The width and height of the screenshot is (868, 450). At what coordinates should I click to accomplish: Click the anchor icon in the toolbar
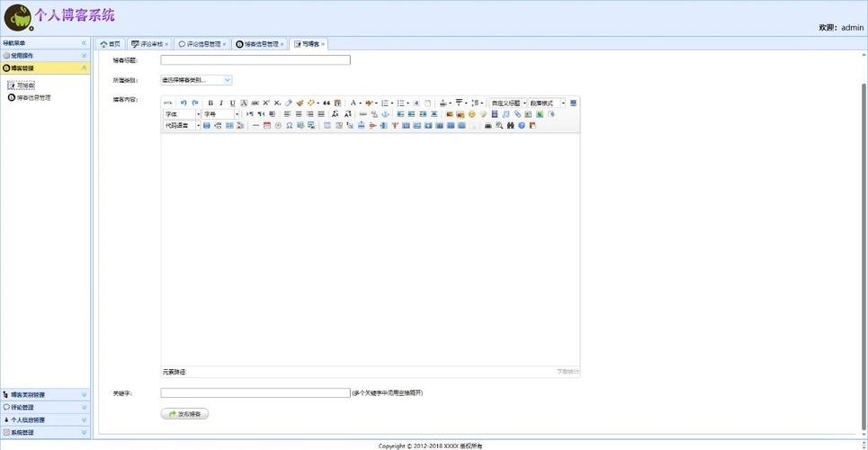click(386, 114)
